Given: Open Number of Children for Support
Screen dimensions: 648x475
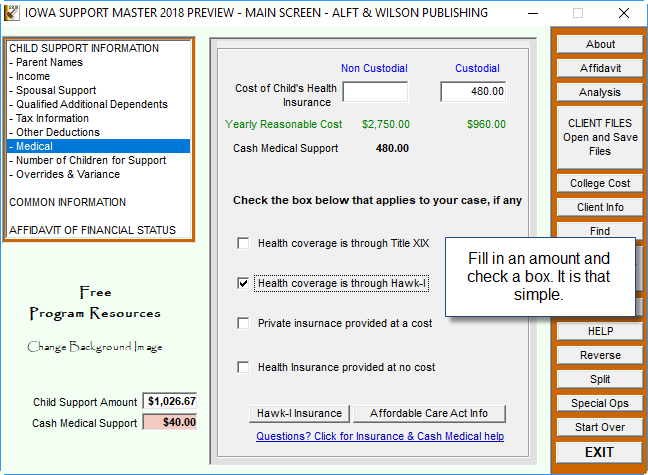Looking at the screenshot, I should (x=98, y=160).
